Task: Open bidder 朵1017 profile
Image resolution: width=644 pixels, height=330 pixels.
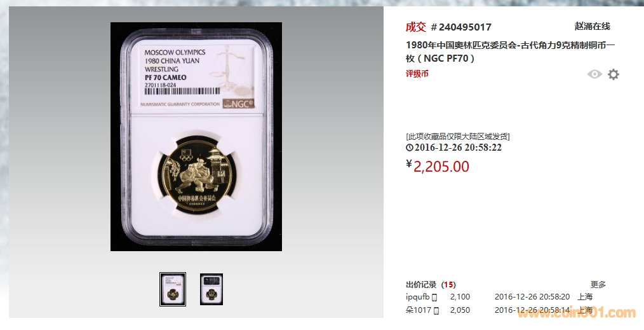Action: [x=419, y=310]
